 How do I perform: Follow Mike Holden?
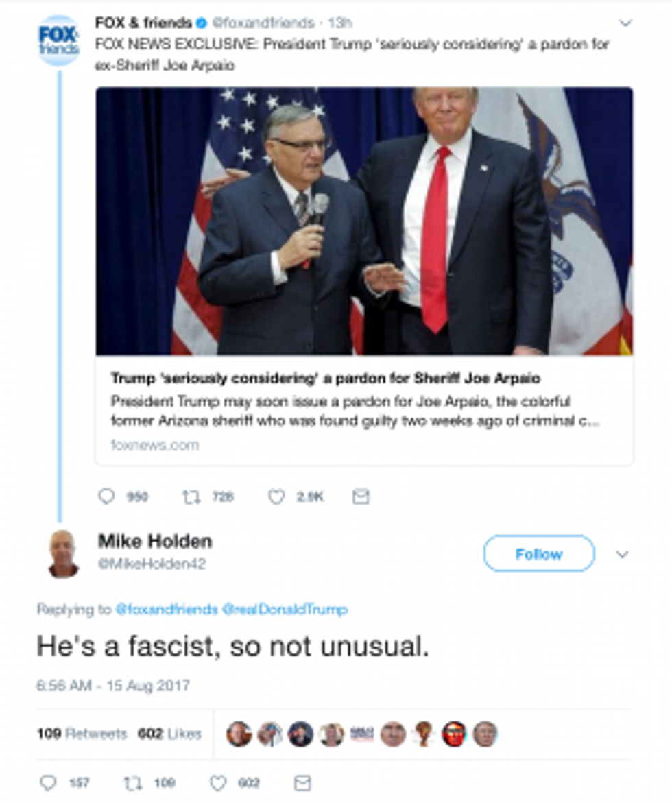pyautogui.click(x=538, y=554)
